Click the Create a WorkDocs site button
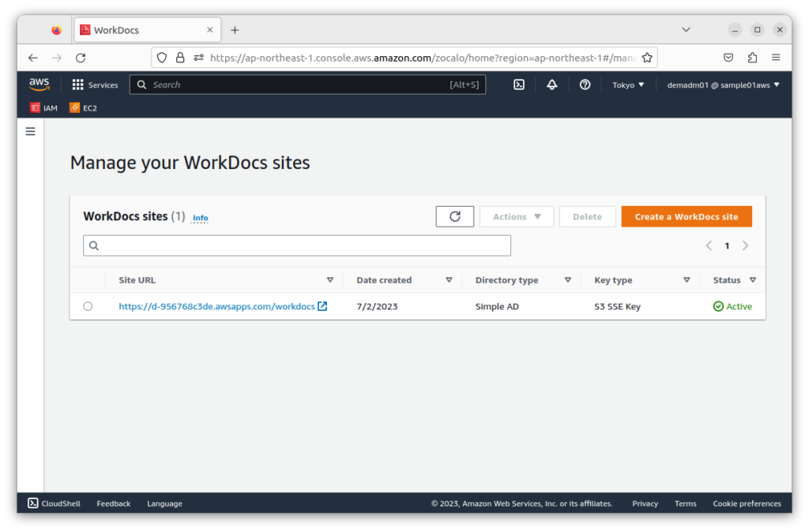The image size is (809, 532). click(686, 215)
